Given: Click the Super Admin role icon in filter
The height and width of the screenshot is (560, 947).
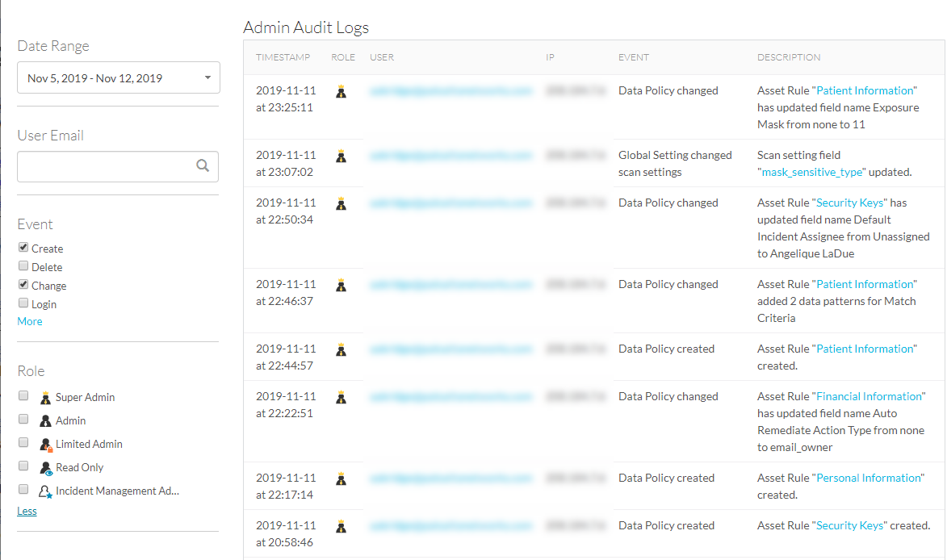Looking at the screenshot, I should point(45,397).
